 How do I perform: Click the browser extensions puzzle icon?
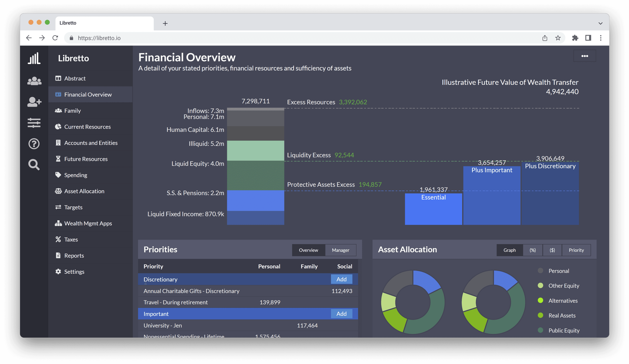click(575, 38)
